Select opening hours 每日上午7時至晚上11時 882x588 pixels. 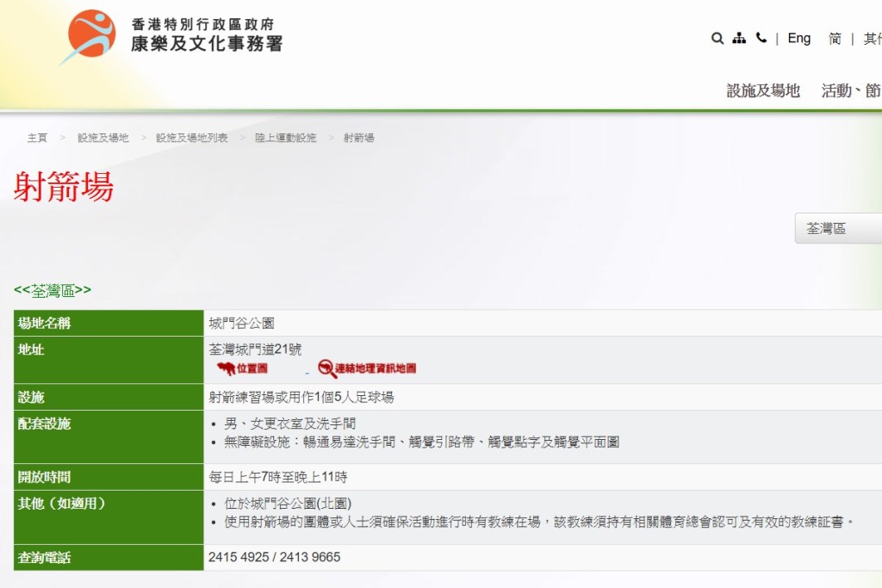click(x=278, y=477)
